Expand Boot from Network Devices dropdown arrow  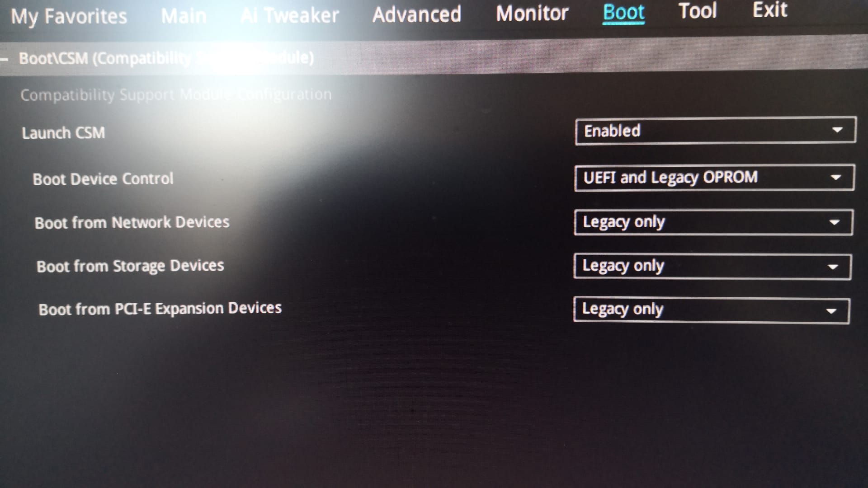click(835, 222)
